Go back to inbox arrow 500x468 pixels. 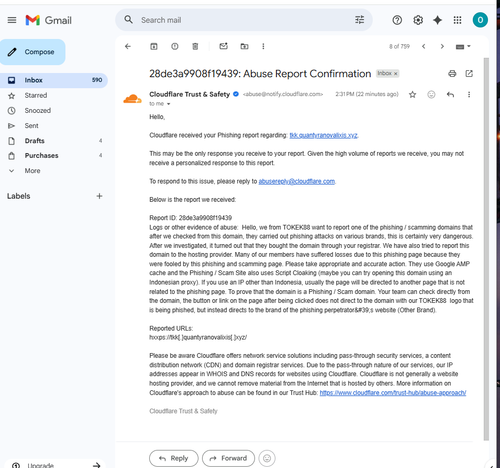(x=128, y=46)
